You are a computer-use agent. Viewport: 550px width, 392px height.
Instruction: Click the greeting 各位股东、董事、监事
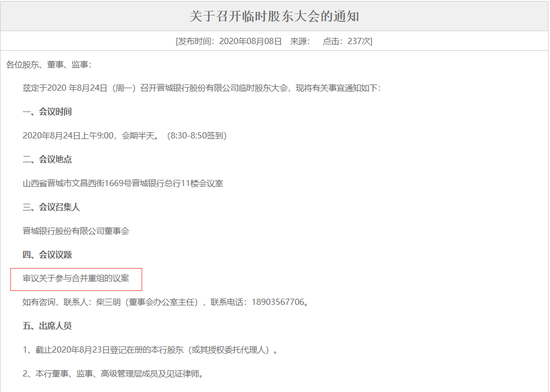coord(48,65)
